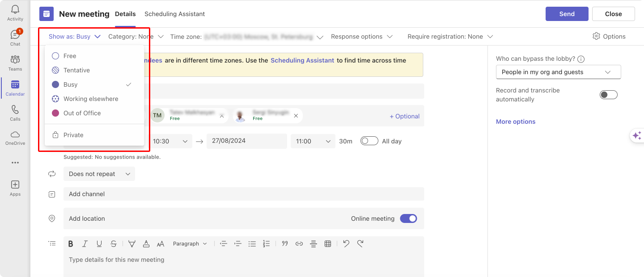This screenshot has width=644, height=277.
Task: Toggle the All day switch
Action: [x=369, y=141]
